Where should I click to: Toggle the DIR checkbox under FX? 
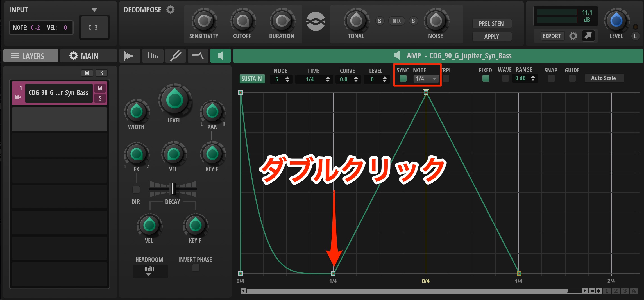click(x=136, y=190)
